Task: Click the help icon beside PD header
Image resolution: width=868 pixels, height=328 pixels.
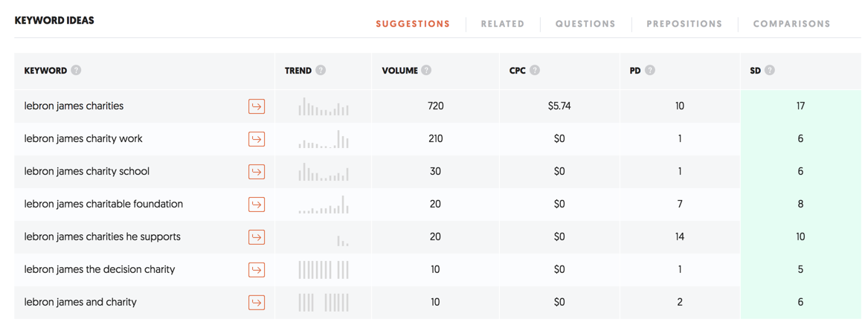Action: 650,71
